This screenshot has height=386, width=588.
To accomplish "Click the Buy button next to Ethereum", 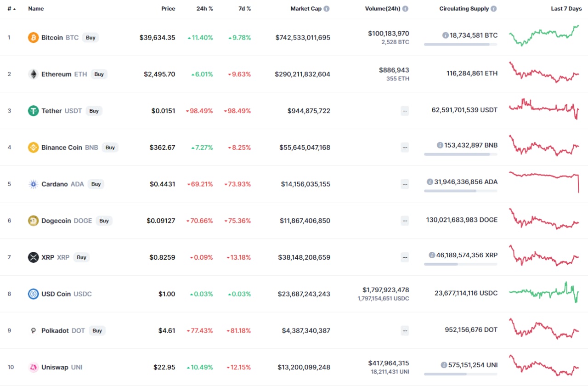I will tap(99, 74).
